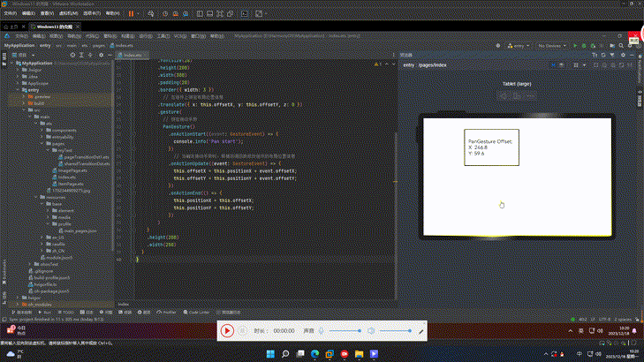Open previewer panel settings gear
Viewport: 644px width, 362px height.
click(623, 55)
